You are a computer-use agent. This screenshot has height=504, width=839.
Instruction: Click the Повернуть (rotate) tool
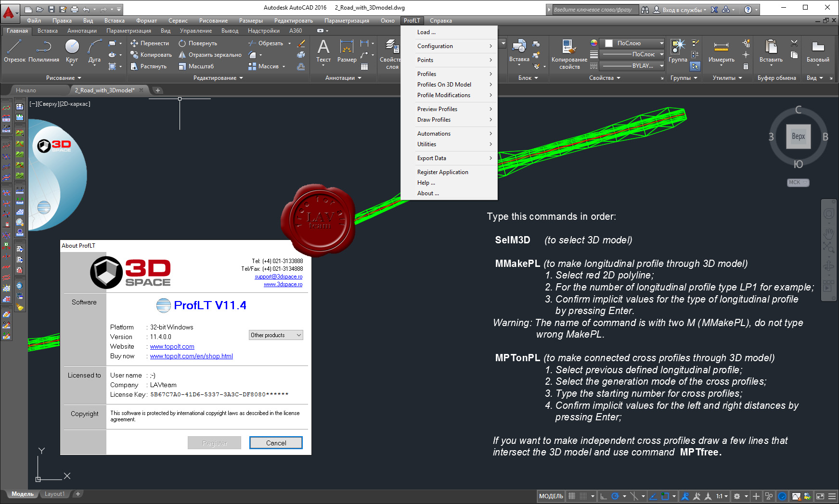198,43
